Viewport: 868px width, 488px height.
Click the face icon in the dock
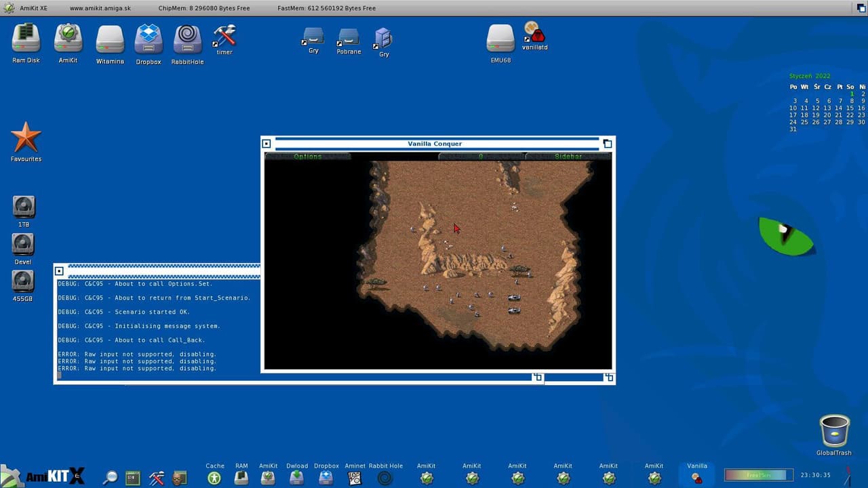click(179, 478)
